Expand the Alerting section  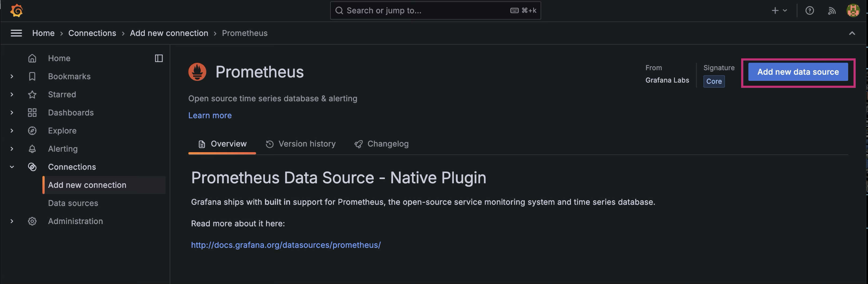coord(12,149)
